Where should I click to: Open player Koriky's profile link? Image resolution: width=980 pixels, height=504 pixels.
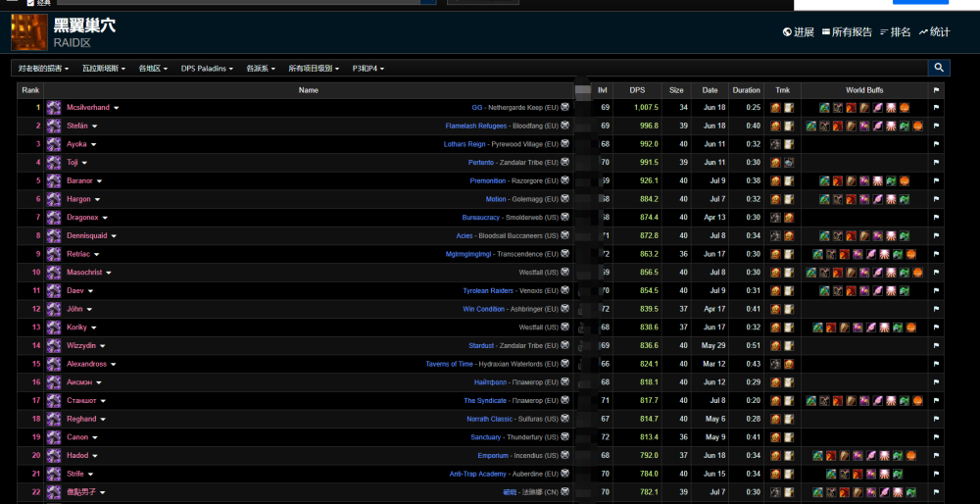tap(76, 328)
